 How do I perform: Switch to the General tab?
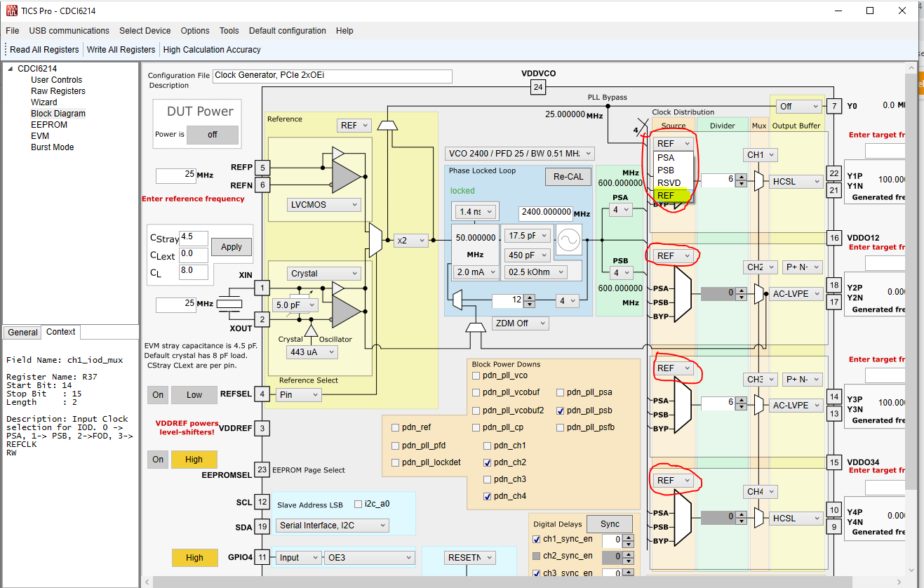(23, 333)
